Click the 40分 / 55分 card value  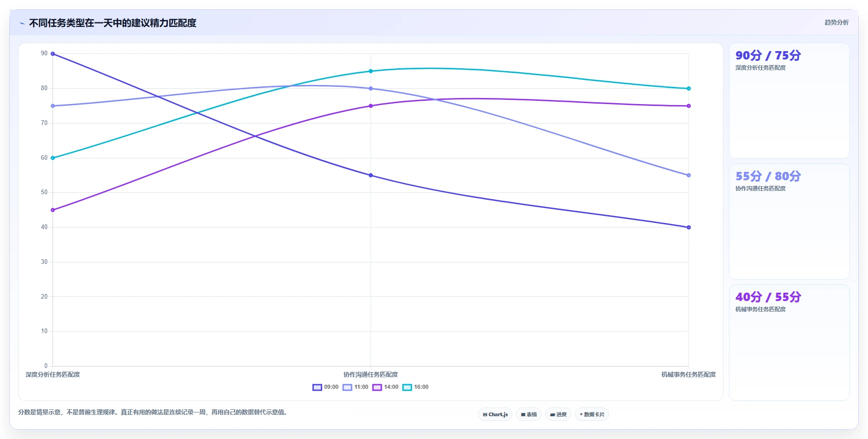768,297
